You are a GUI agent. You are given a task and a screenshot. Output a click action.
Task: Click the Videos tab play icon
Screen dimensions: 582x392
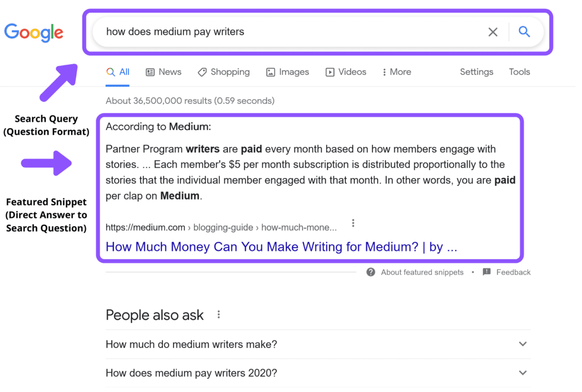click(x=330, y=72)
